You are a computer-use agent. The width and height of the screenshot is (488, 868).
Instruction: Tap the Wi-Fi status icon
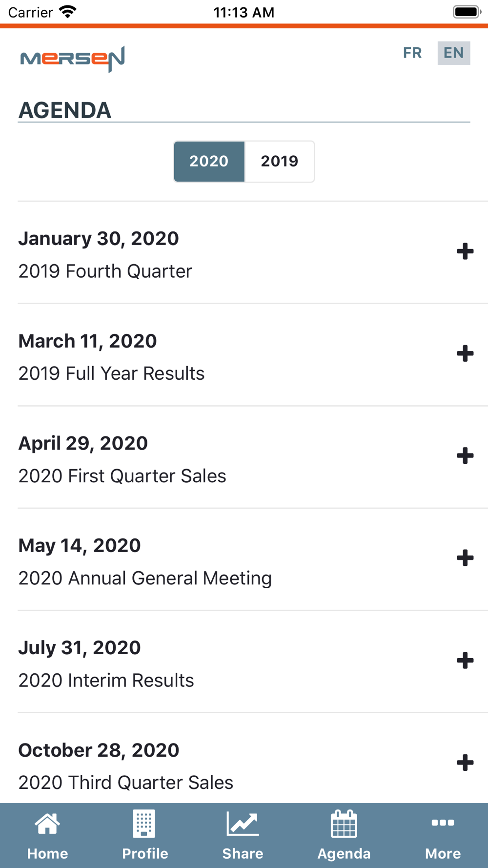pyautogui.click(x=68, y=12)
